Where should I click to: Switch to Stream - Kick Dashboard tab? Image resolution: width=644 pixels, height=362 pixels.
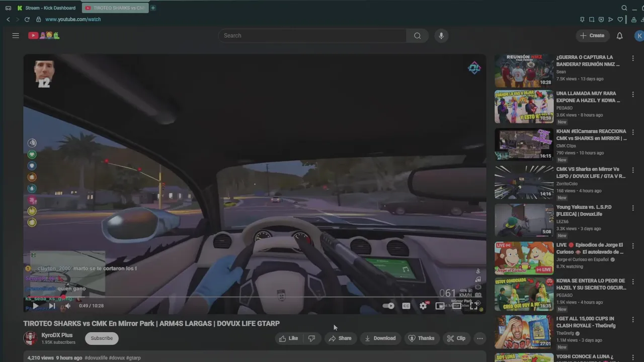46,8
